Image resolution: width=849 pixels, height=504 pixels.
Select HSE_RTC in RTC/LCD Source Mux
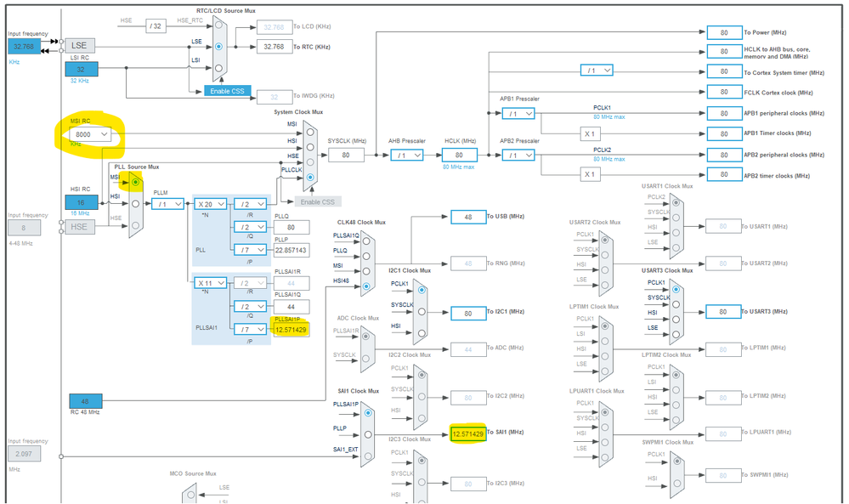218,25
